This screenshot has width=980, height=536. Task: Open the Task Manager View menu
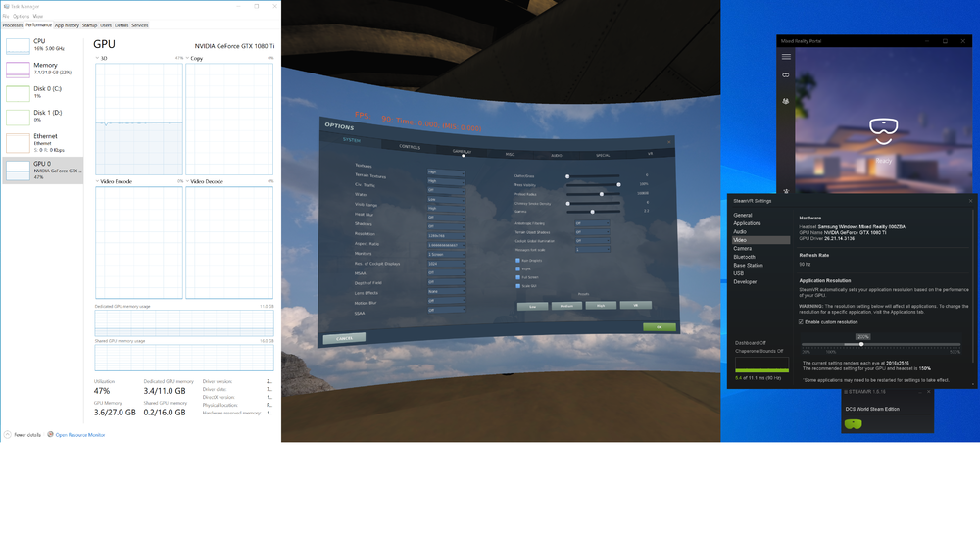point(38,16)
